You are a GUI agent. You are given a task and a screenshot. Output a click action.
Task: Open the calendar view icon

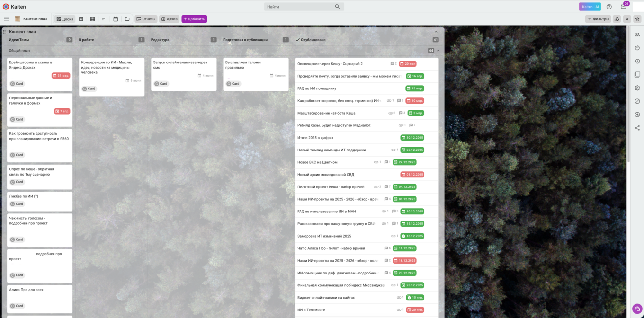point(116,19)
